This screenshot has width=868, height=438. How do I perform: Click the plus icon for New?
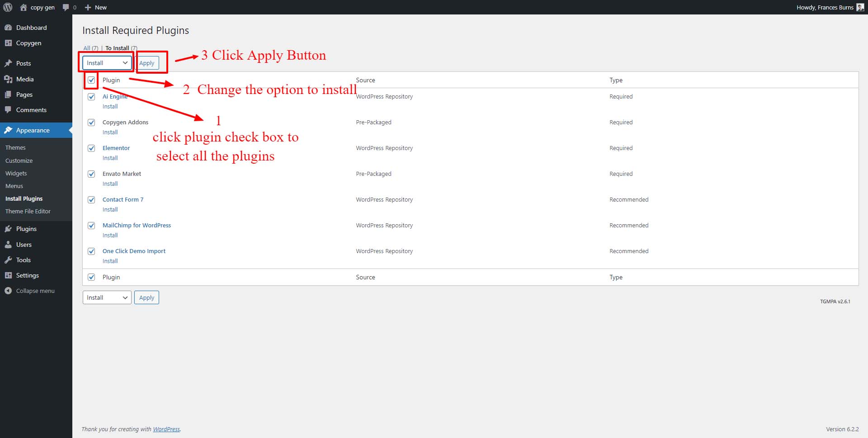pyautogui.click(x=88, y=7)
